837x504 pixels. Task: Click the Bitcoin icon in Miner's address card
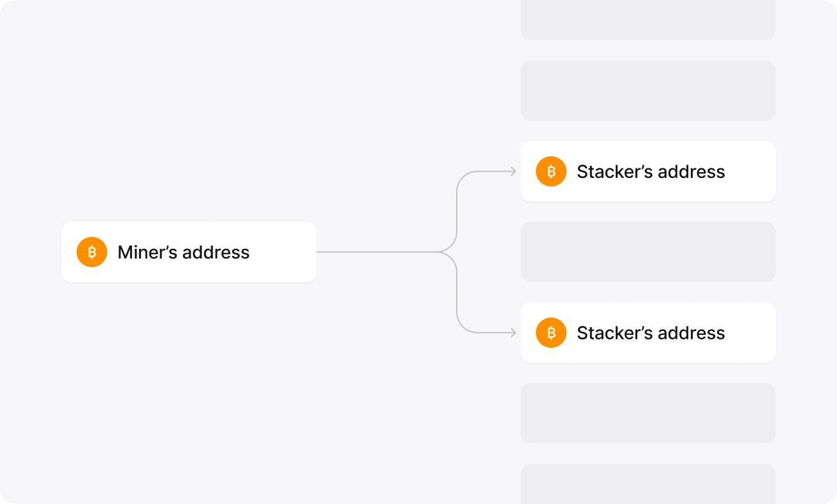[92, 252]
